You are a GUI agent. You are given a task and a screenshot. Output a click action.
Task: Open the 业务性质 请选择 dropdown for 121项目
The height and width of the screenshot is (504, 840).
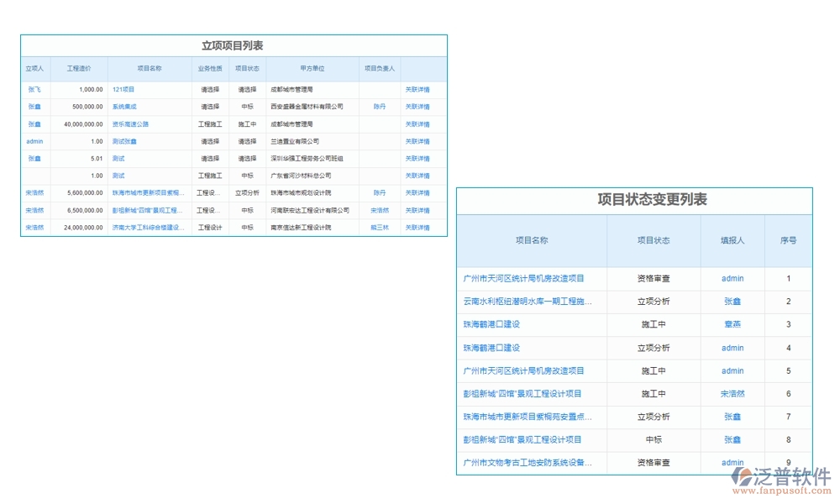tap(211, 89)
